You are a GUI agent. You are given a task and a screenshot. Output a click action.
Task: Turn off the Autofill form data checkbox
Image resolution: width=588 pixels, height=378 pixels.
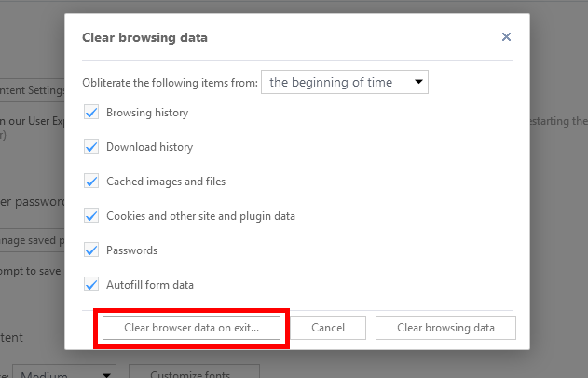tap(91, 285)
